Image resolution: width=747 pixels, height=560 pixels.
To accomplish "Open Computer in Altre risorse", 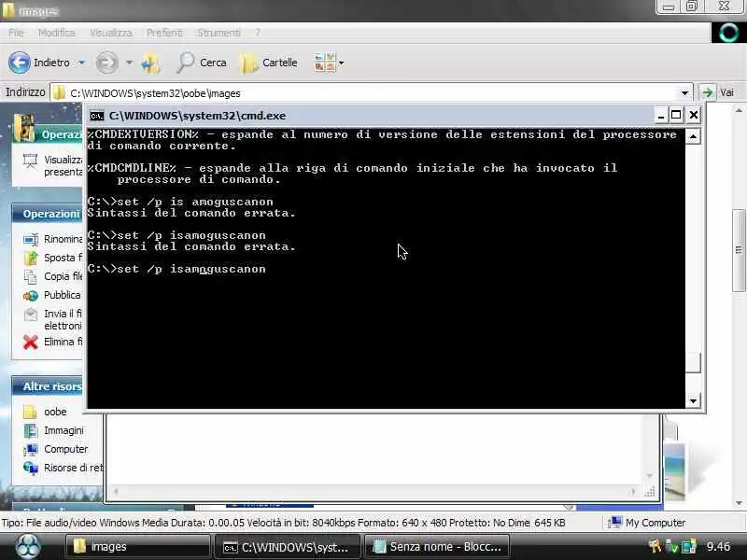I will tap(56, 449).
